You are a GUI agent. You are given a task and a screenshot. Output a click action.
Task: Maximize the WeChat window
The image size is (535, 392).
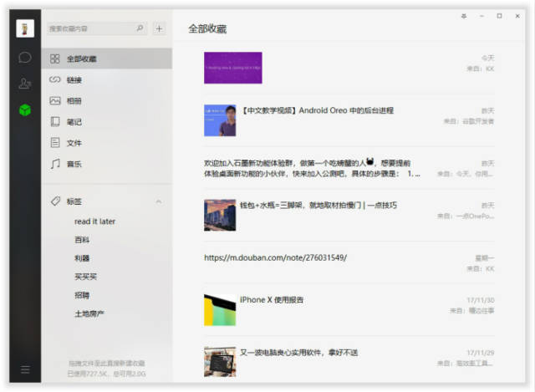coord(500,16)
